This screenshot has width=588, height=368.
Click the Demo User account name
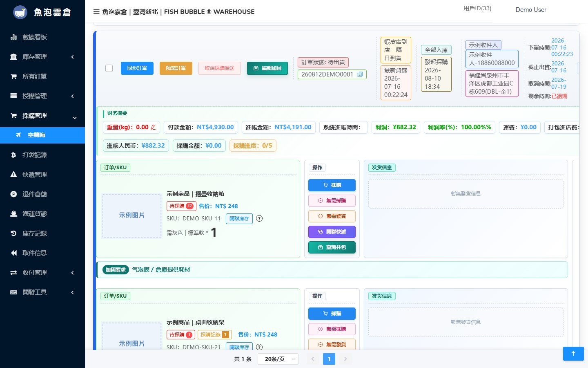[x=531, y=10]
